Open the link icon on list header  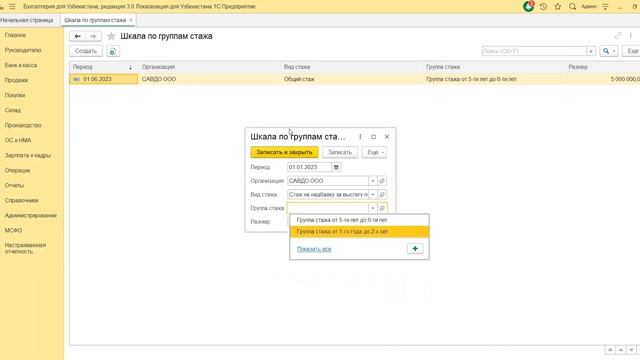point(618,36)
